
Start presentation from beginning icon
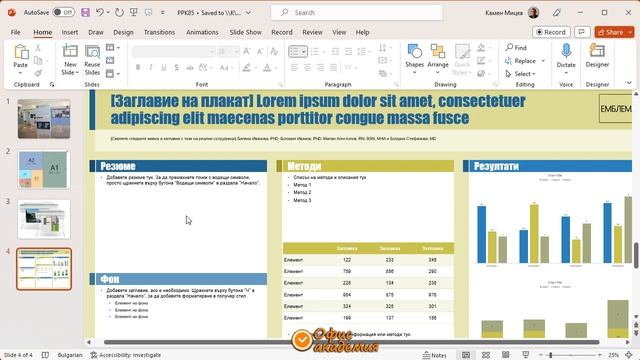coord(133,13)
